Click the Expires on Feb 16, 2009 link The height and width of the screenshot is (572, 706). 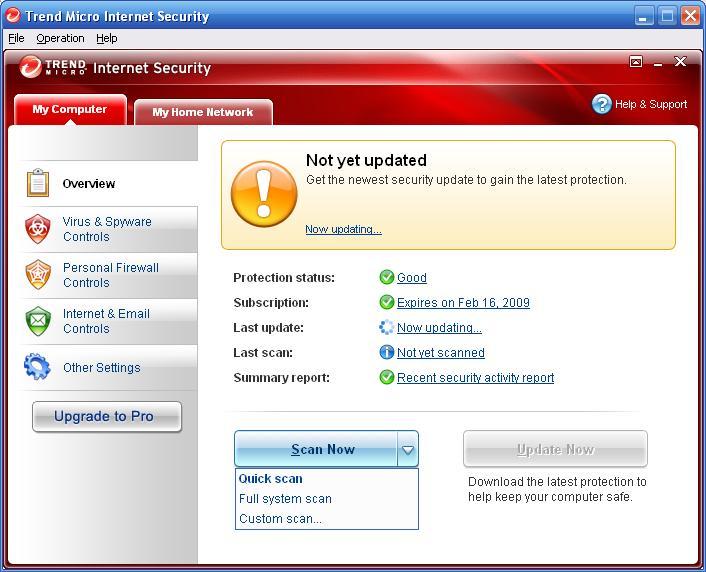pos(463,303)
